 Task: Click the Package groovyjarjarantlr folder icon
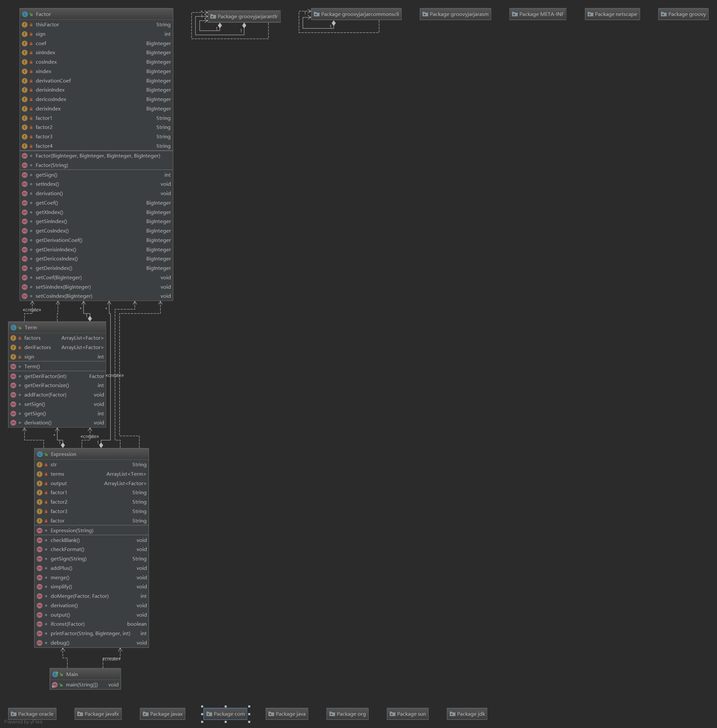coord(213,17)
